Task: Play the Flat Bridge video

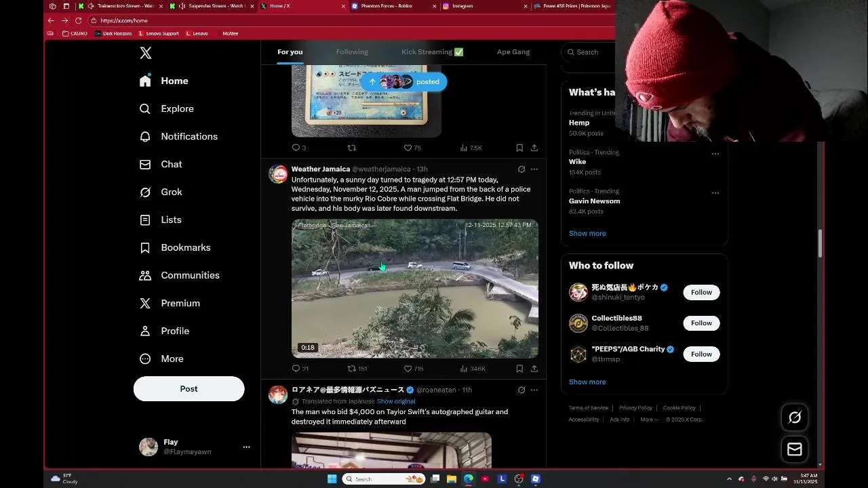Action: [415, 289]
